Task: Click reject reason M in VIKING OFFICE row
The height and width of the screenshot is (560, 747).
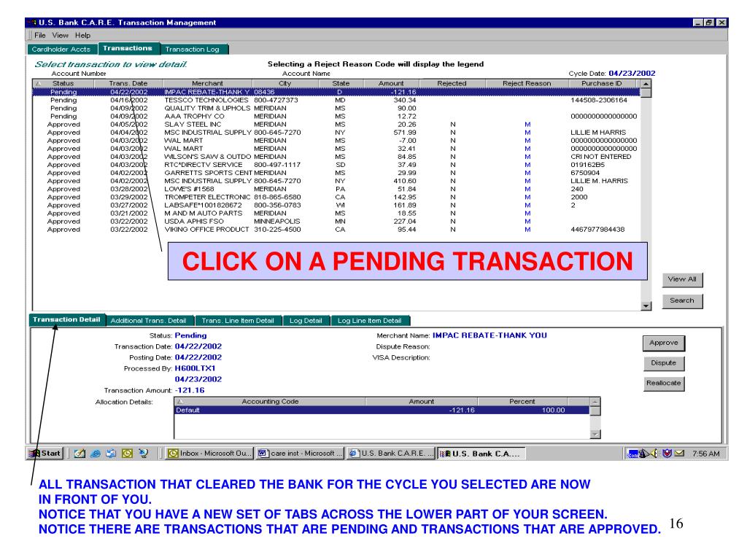Action: coord(527,230)
